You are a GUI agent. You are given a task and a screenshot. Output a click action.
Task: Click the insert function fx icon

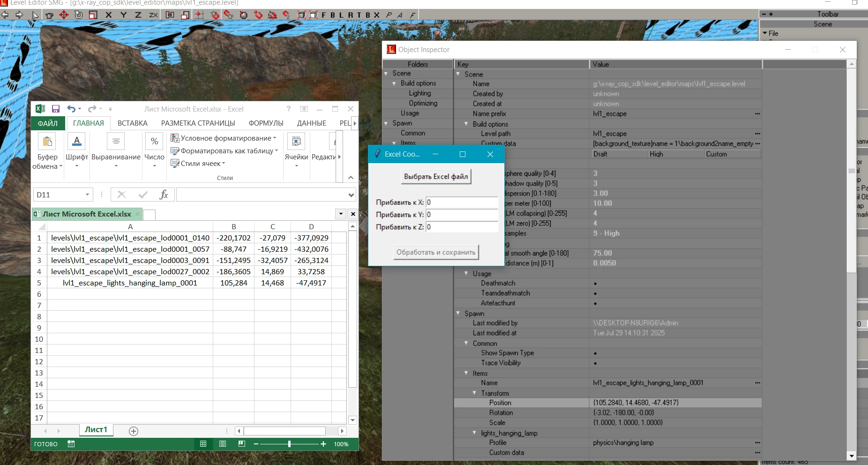pyautogui.click(x=163, y=195)
